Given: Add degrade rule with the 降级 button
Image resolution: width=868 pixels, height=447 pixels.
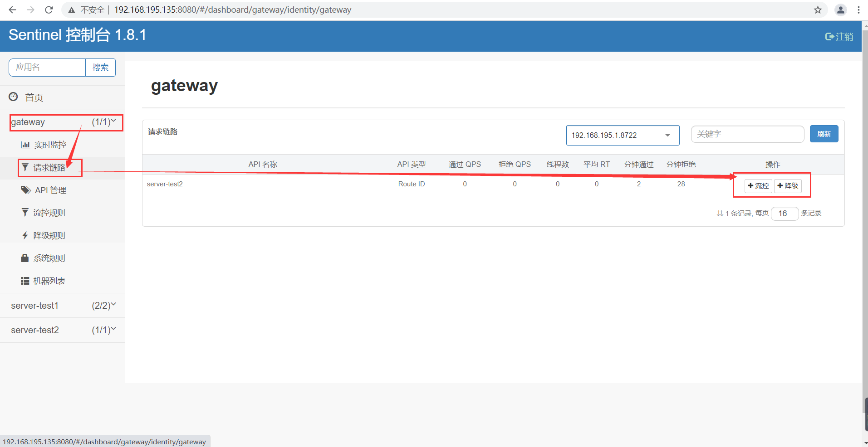Looking at the screenshot, I should click(788, 186).
